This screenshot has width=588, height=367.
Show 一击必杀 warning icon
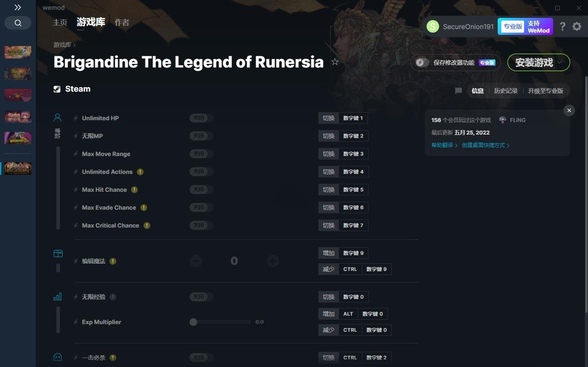click(x=113, y=358)
